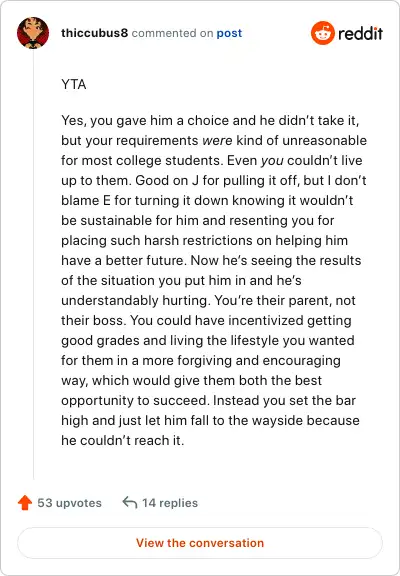Click the italic word "were"
The width and height of the screenshot is (400, 576).
tap(217, 140)
